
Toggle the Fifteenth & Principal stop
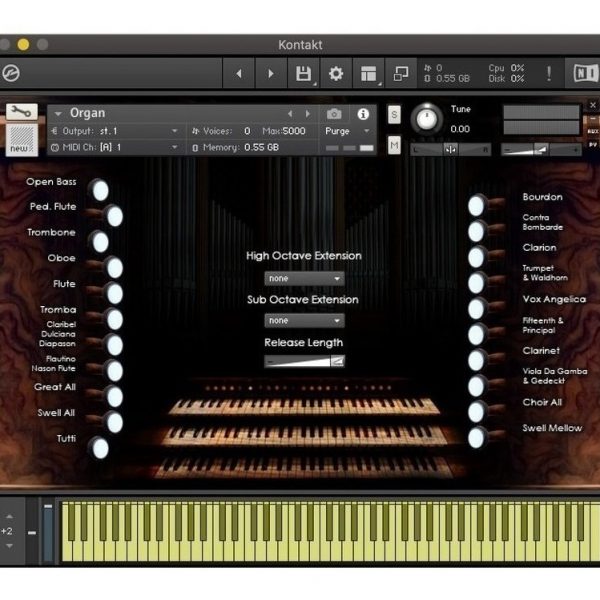click(x=476, y=335)
